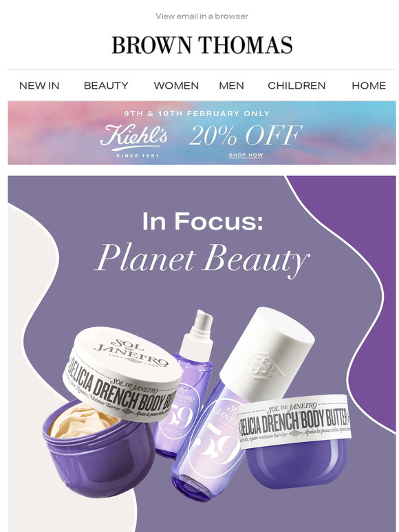Screen dimensions: 399x532
Task: Open the Planet Beauty headline
Action: pyautogui.click(x=202, y=259)
